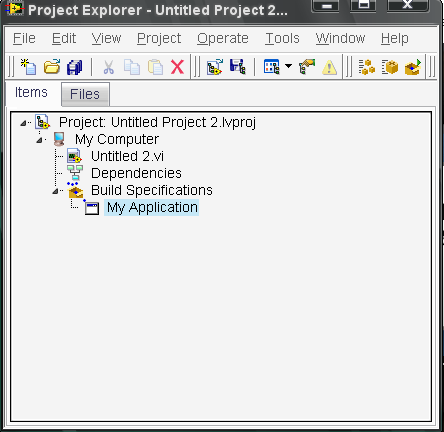This screenshot has height=432, width=444.
Task: Click the My Computer monitor icon
Action: coord(59,139)
